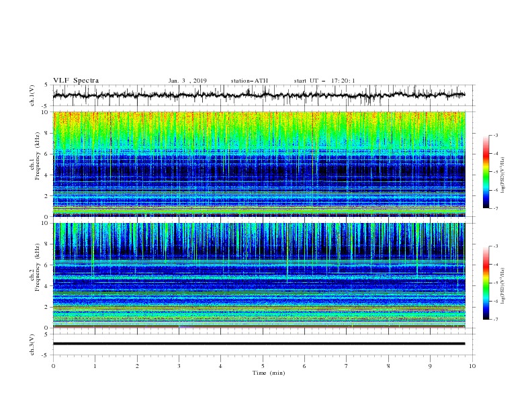
Task: Click time axis tick label "7"
Action: pyautogui.click(x=347, y=366)
